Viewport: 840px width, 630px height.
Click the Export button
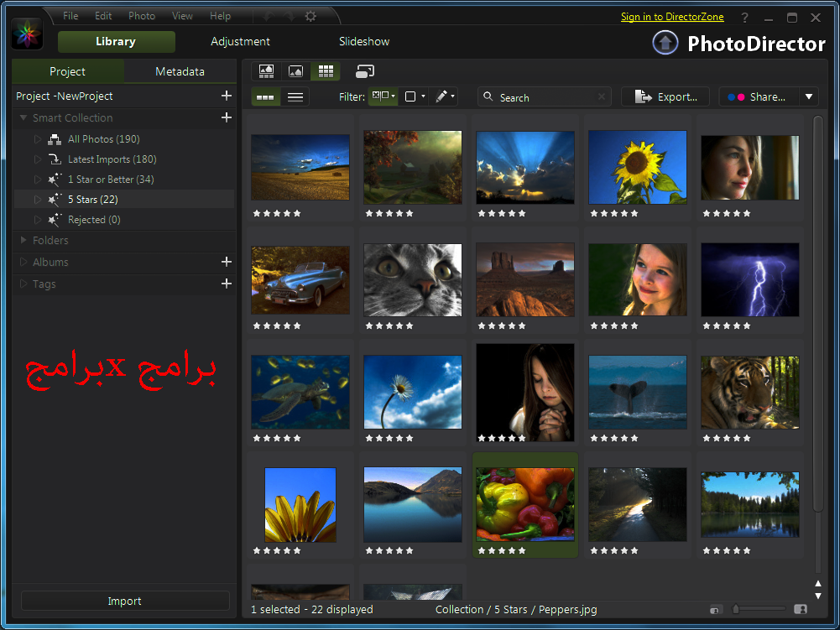[665, 96]
